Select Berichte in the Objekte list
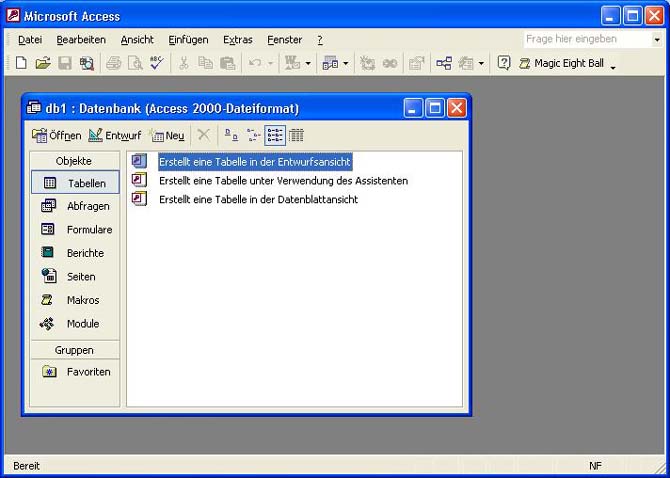670x478 pixels. tap(75, 253)
